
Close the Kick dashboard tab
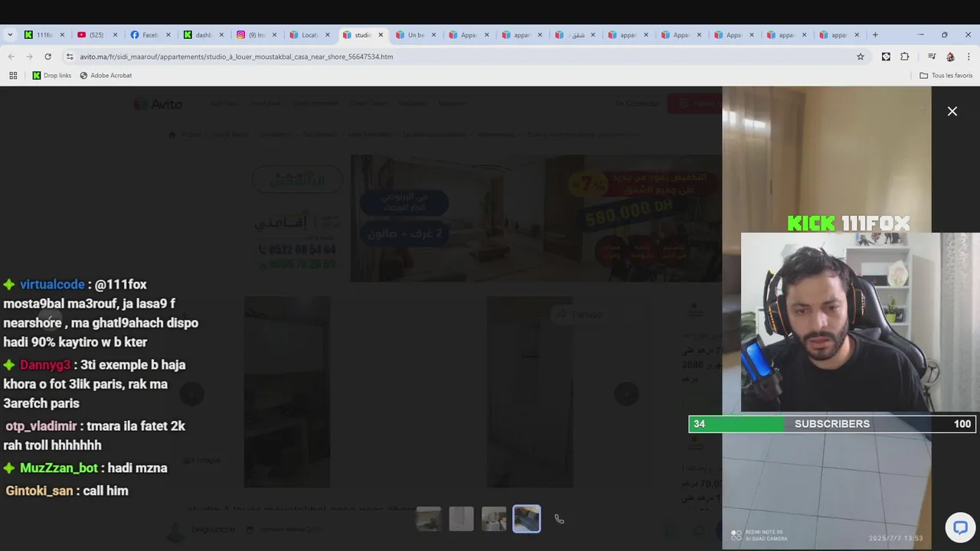point(222,34)
